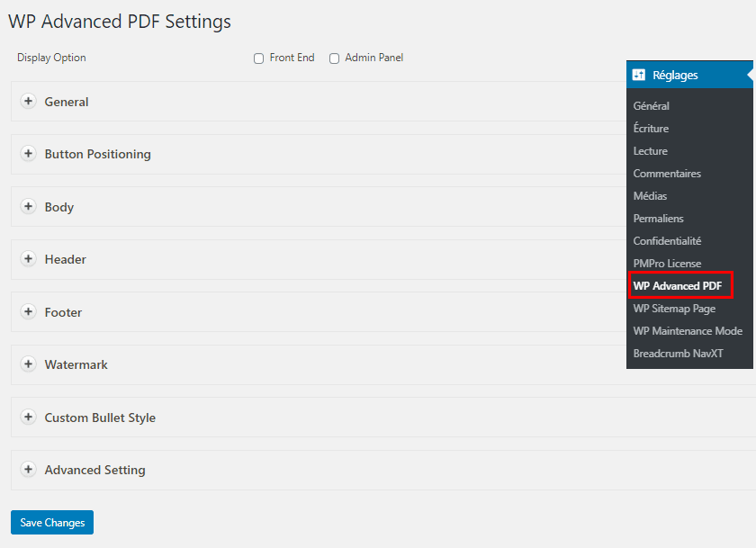
Task: Select Écriture from the settings menu
Action: tap(651, 128)
